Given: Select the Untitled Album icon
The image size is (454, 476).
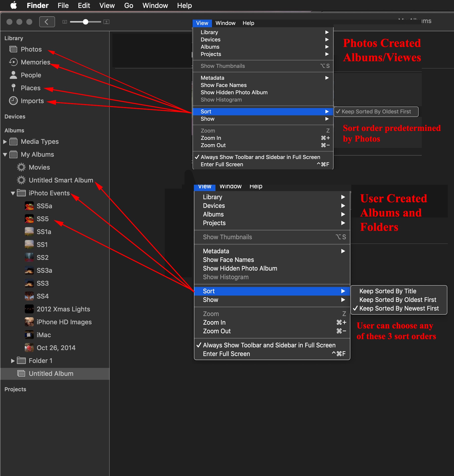Looking at the screenshot, I should [x=21, y=374].
